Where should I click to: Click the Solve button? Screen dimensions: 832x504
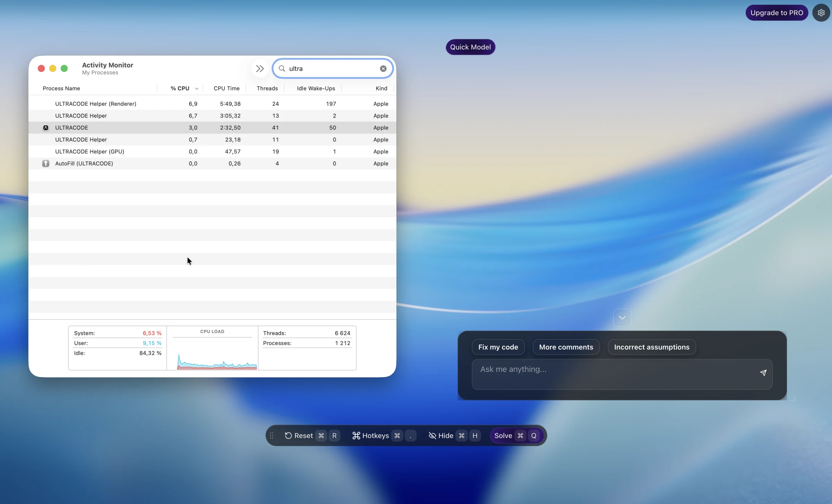[x=517, y=436]
